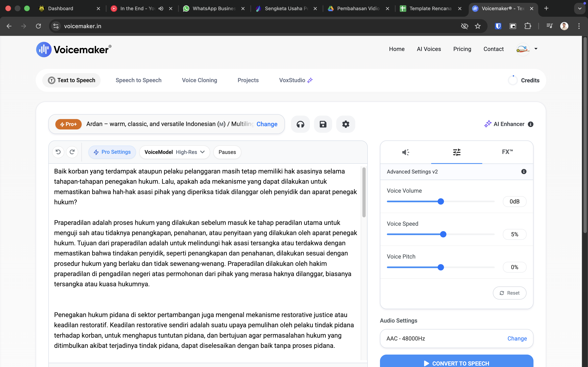This screenshot has height=367, width=588.
Task: Click the AI Enhancer info icon
Action: click(x=531, y=124)
